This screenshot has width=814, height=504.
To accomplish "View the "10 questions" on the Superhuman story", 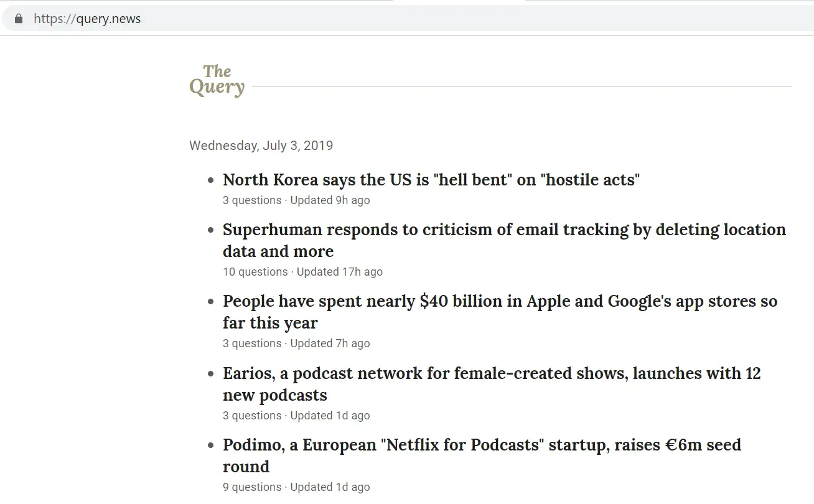I will pyautogui.click(x=255, y=272).
